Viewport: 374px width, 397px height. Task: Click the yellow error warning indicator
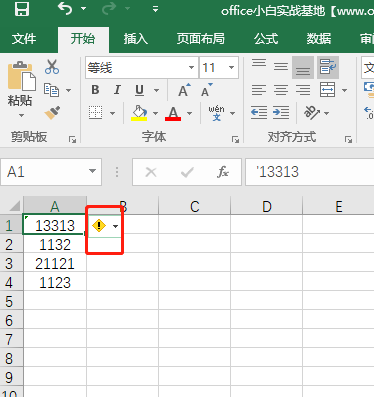click(99, 226)
